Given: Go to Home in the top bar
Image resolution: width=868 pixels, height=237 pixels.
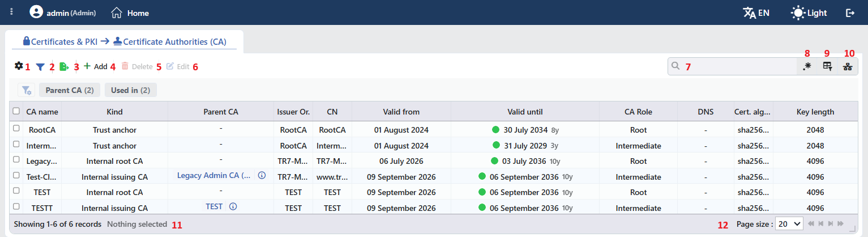Looking at the screenshot, I should point(130,12).
